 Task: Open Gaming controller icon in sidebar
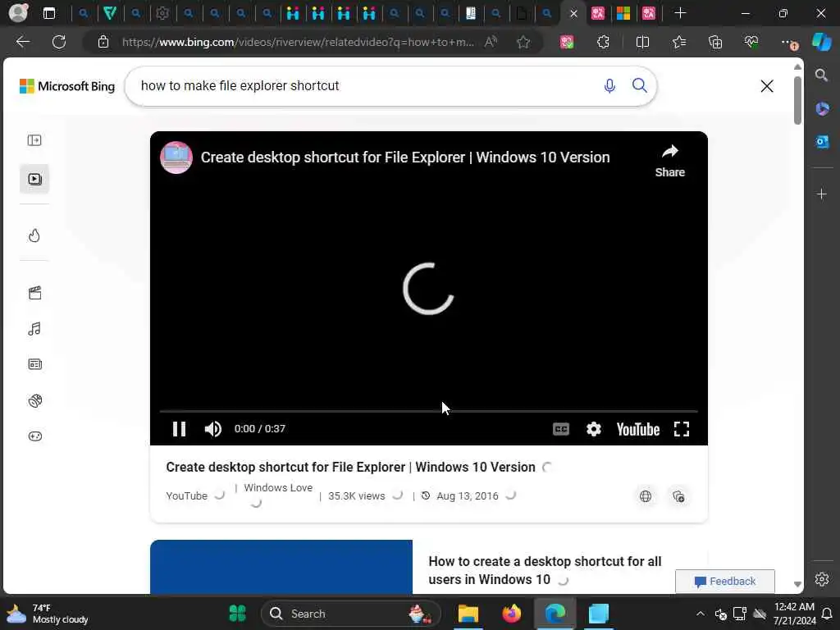click(34, 436)
